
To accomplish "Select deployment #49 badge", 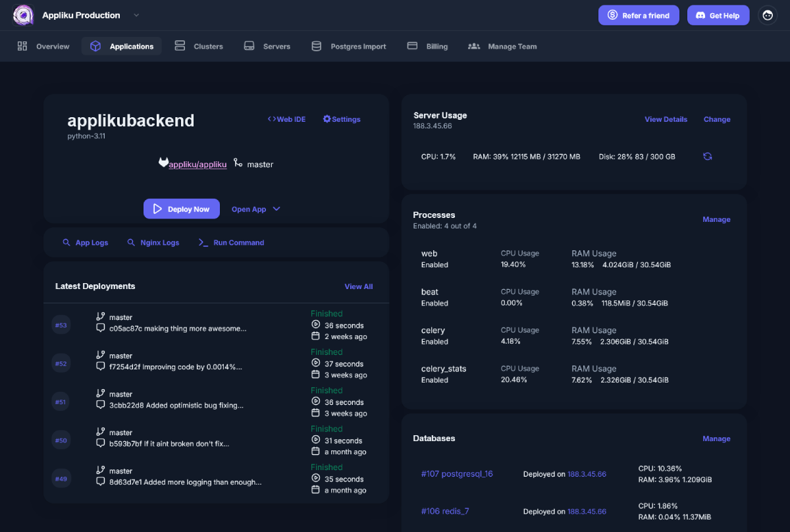I will tap(61, 479).
